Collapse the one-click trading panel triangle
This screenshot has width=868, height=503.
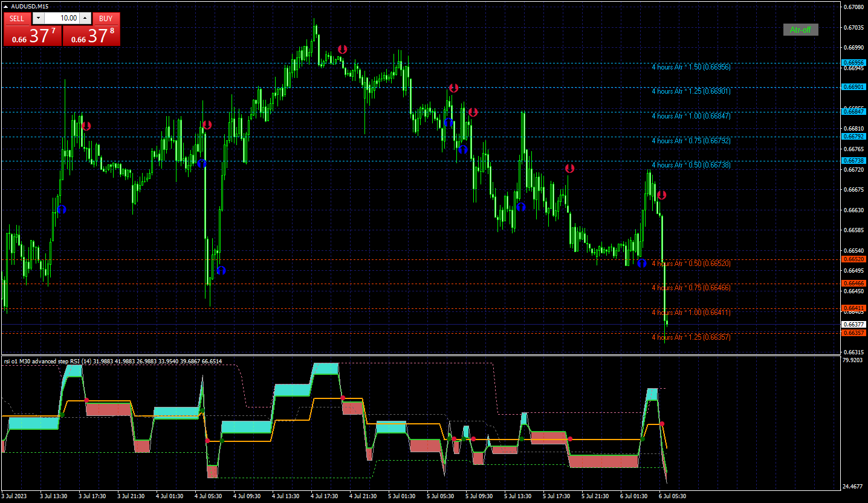6,6
